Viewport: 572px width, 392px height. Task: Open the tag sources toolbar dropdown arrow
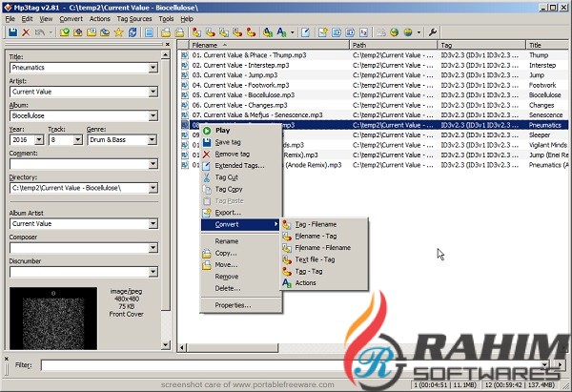click(419, 32)
